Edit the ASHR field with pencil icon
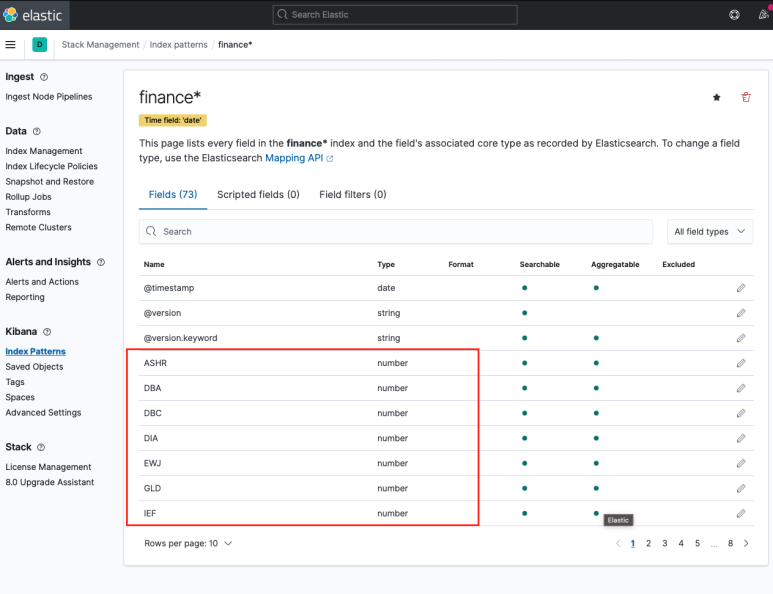 coord(741,363)
